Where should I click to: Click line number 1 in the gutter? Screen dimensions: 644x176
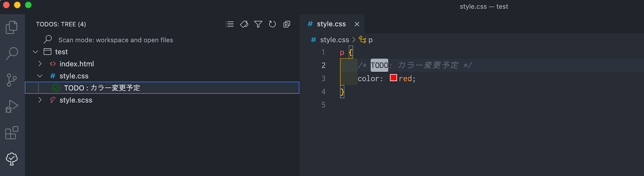323,52
